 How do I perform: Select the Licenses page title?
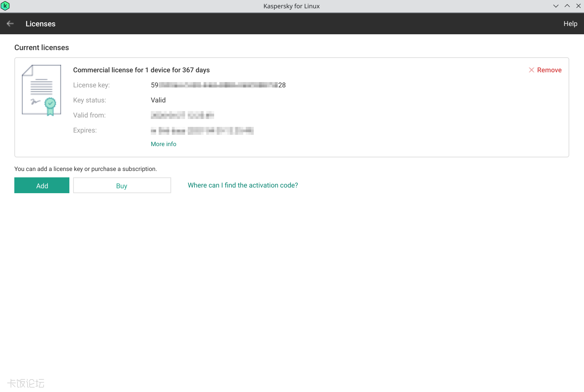click(40, 24)
